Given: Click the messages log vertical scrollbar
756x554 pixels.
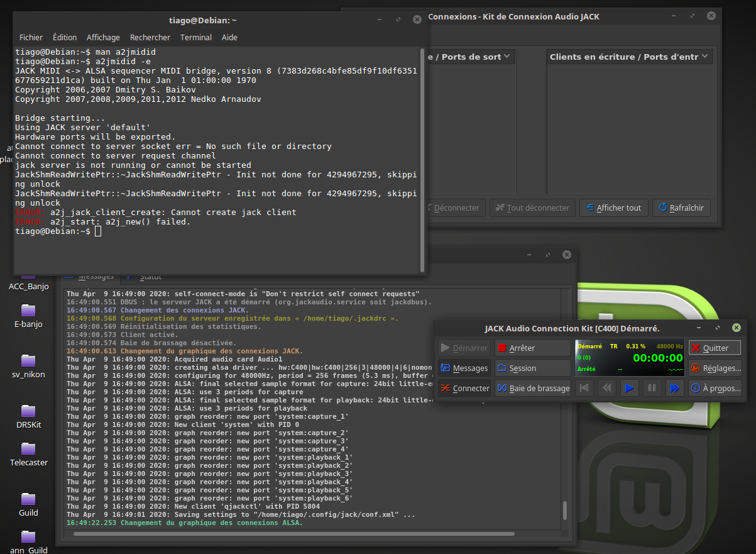Looking at the screenshot, I should (565, 509).
